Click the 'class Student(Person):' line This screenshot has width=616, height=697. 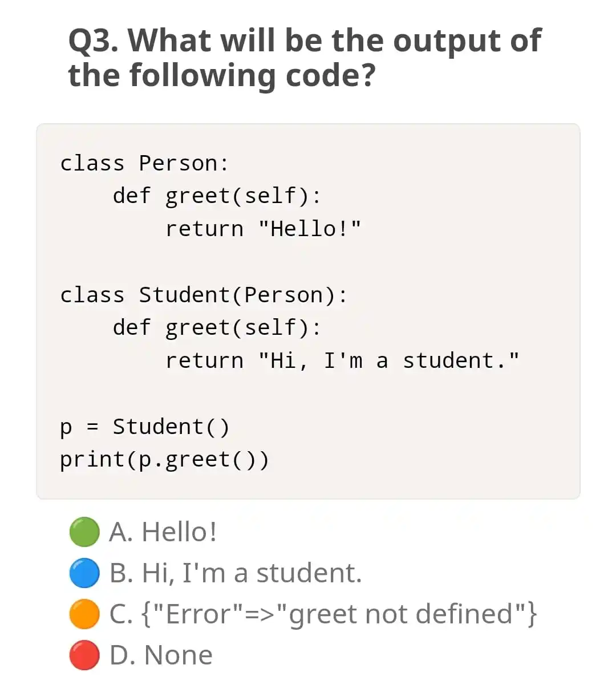(204, 295)
